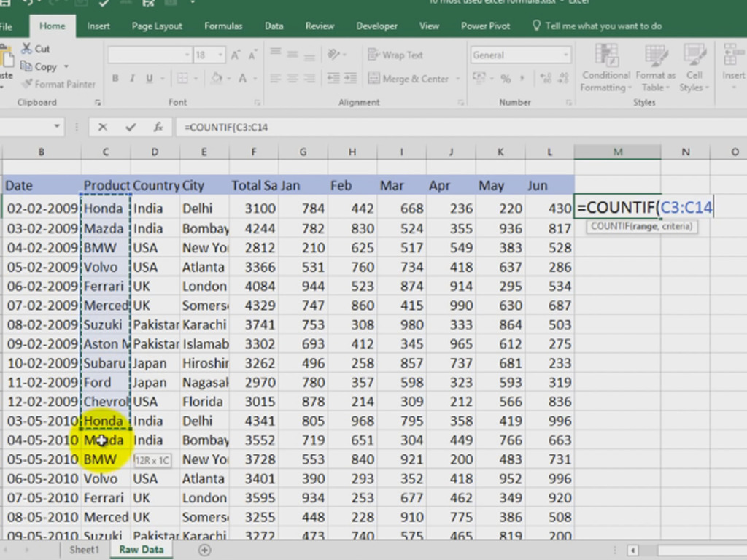This screenshot has width=747, height=560.
Task: Align text left
Action: pyautogui.click(x=275, y=78)
